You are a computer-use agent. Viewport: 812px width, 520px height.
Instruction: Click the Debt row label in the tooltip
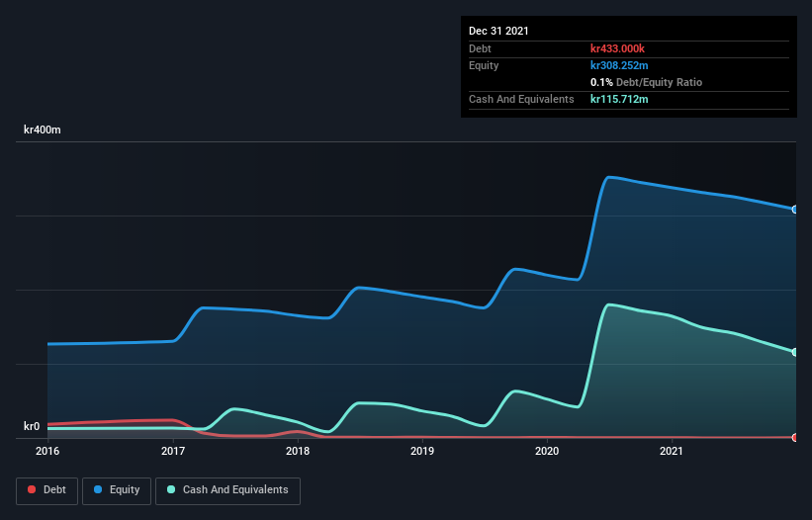(480, 48)
